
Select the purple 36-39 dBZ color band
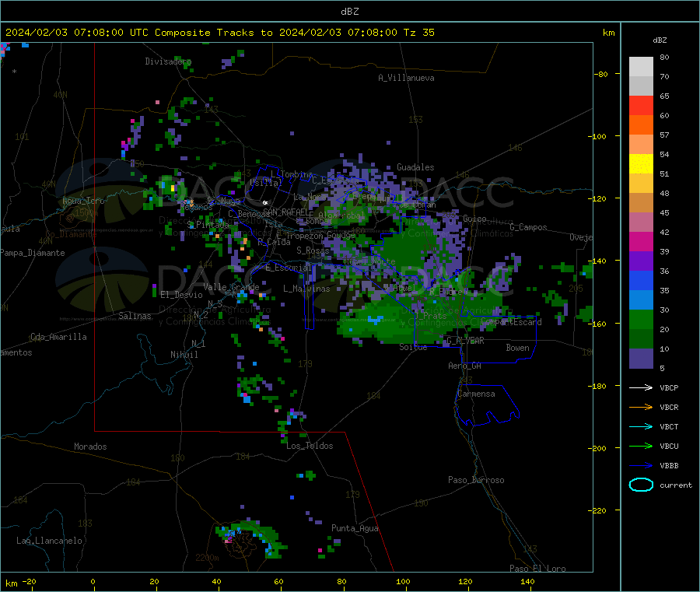[641, 261]
